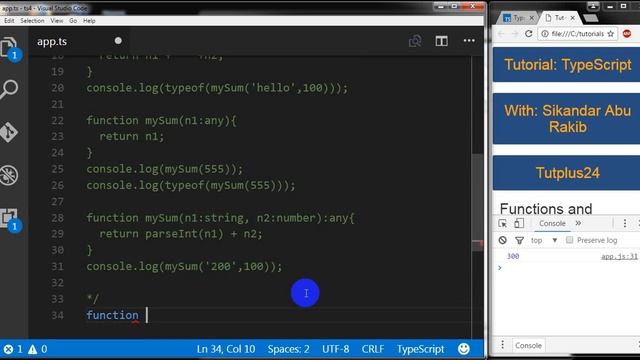Click the With: Sikandar Abu Rakib banner

coord(567,119)
